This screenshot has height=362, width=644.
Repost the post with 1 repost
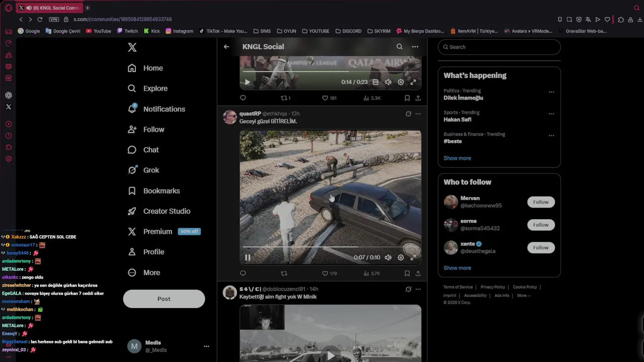(x=285, y=98)
